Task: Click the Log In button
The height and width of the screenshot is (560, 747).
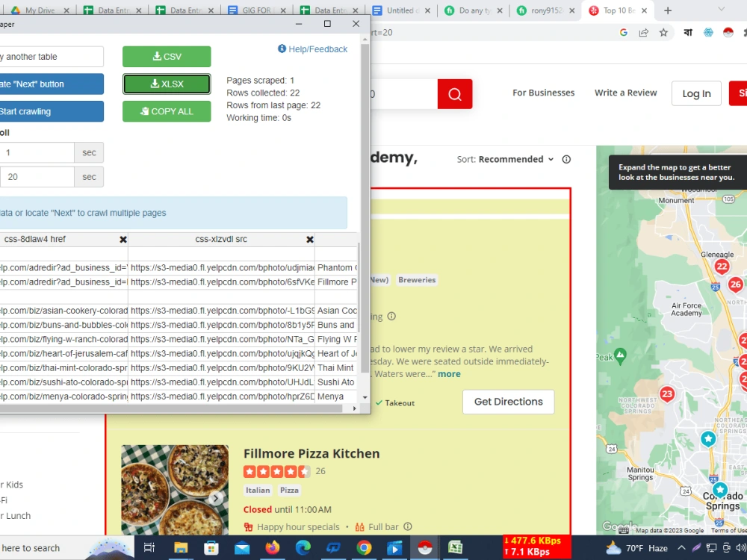Action: pos(696,93)
